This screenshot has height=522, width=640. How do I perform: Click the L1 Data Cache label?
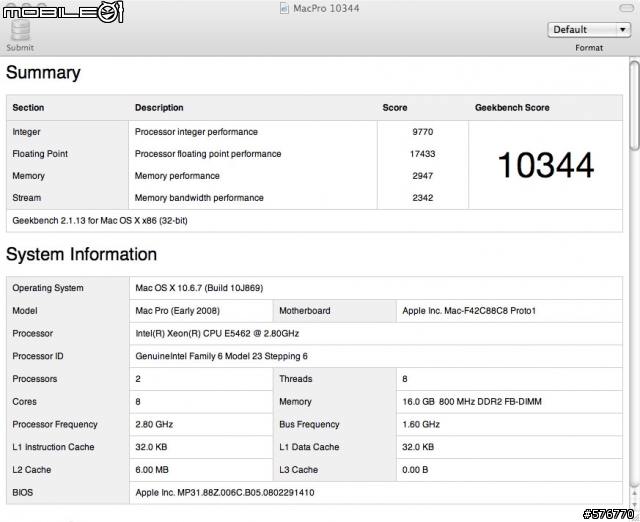tap(309, 447)
